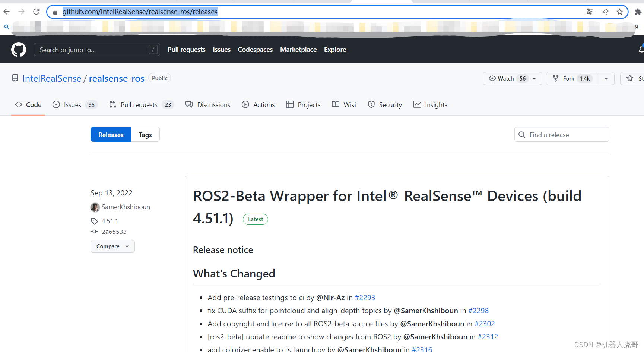Open the Security tab
The width and height of the screenshot is (644, 352).
pyautogui.click(x=385, y=105)
